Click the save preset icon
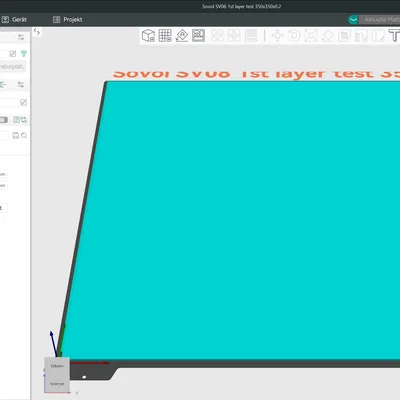The height and width of the screenshot is (400, 400). tap(15, 135)
